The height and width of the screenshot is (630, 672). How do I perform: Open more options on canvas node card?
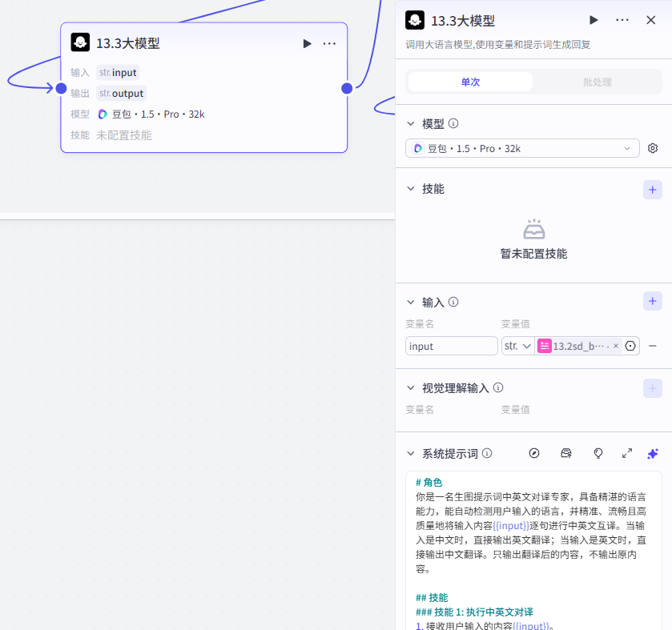coord(329,44)
